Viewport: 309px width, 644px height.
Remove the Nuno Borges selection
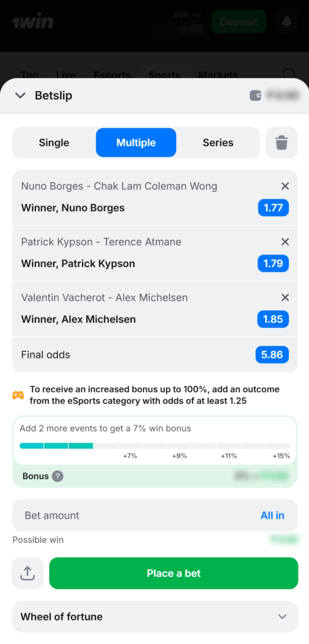285,186
